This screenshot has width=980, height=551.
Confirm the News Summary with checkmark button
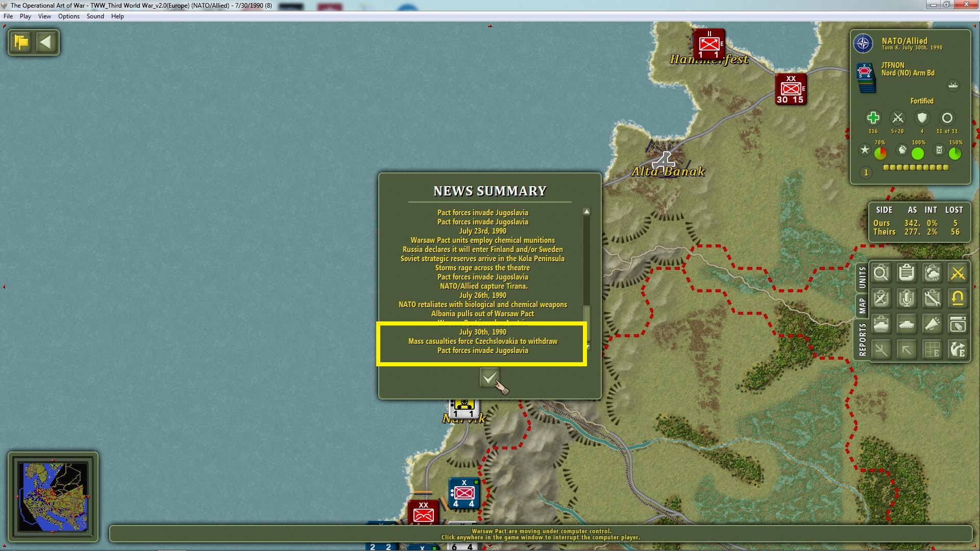coord(489,378)
